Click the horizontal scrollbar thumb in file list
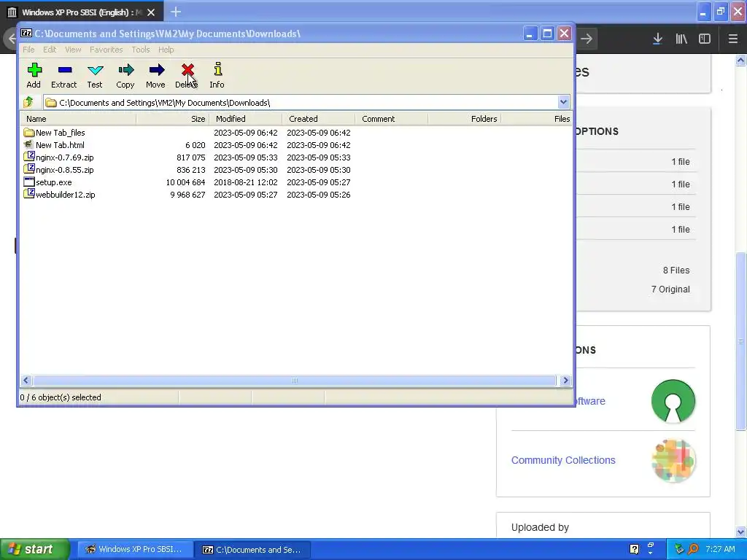Screen dimensions: 747x560 click(x=295, y=380)
